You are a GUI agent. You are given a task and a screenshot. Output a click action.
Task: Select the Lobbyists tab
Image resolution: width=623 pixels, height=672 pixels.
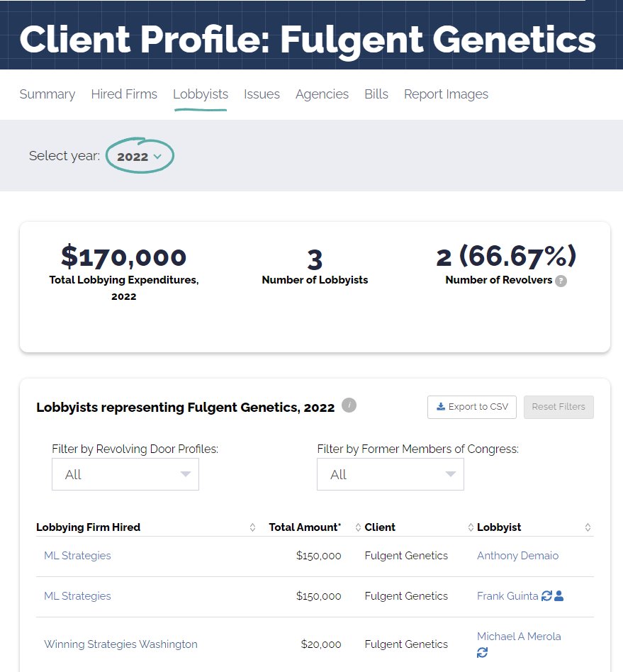coord(201,94)
